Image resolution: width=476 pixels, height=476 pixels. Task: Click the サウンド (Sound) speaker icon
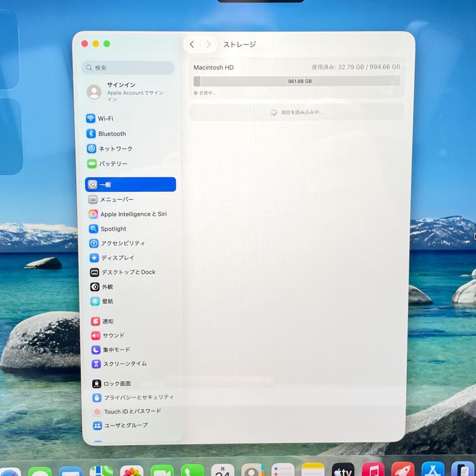pos(94,335)
